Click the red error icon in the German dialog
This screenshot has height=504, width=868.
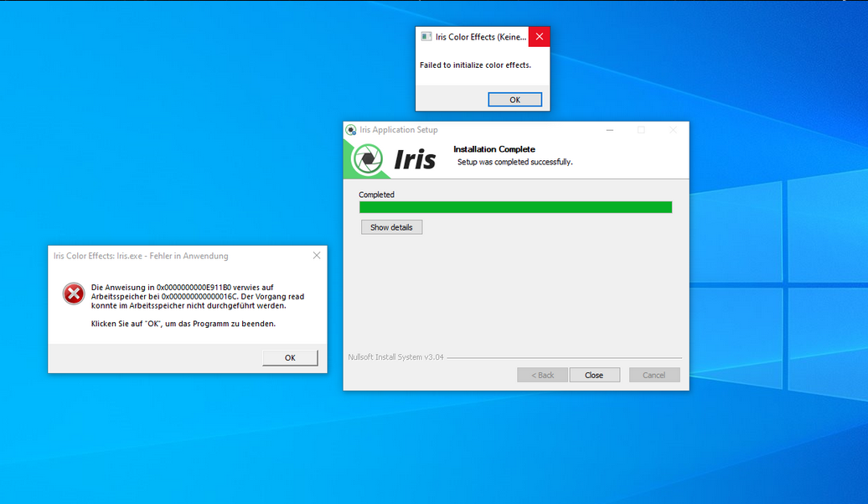[74, 294]
